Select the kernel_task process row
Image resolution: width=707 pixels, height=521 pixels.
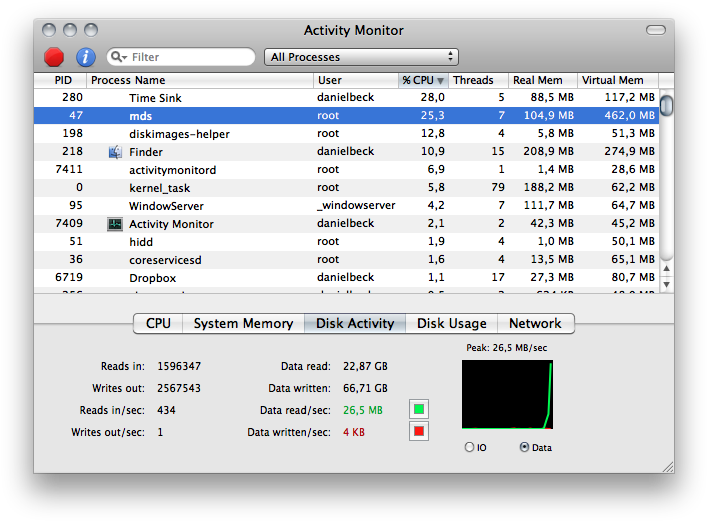pyautogui.click(x=346, y=188)
